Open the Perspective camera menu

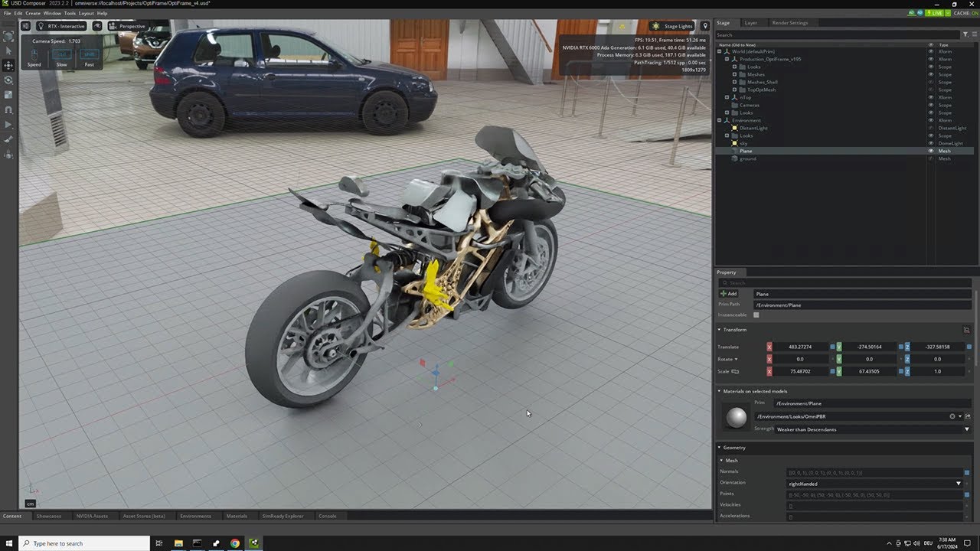click(x=128, y=26)
